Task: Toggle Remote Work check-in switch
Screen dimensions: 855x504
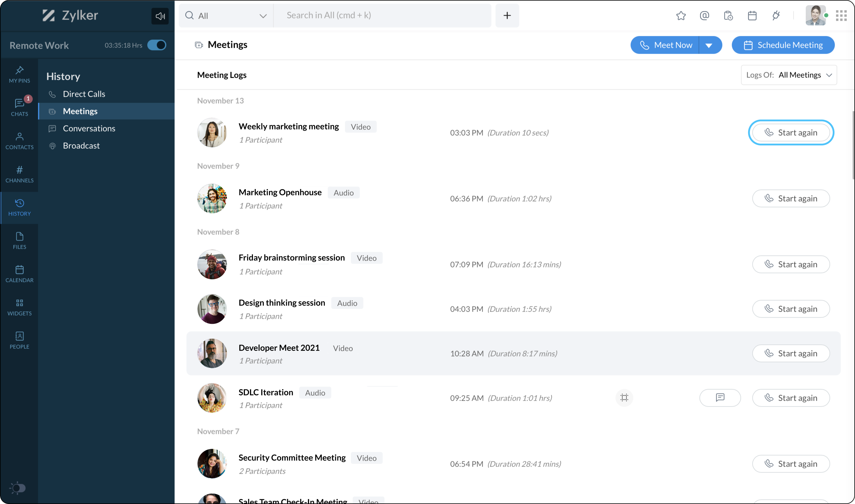Action: coord(156,45)
